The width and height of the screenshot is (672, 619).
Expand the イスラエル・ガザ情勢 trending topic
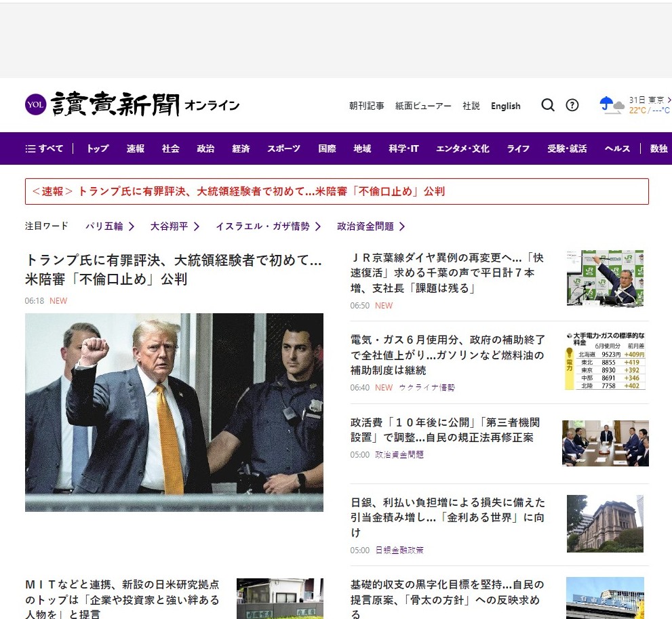pos(268,226)
